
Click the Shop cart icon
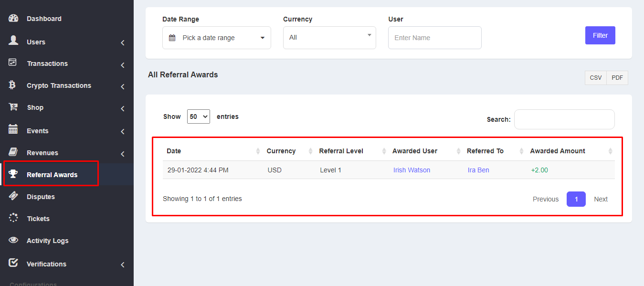[x=13, y=107]
